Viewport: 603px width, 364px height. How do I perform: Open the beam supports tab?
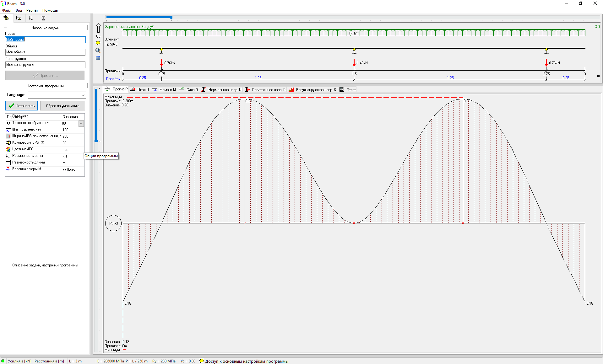click(19, 18)
